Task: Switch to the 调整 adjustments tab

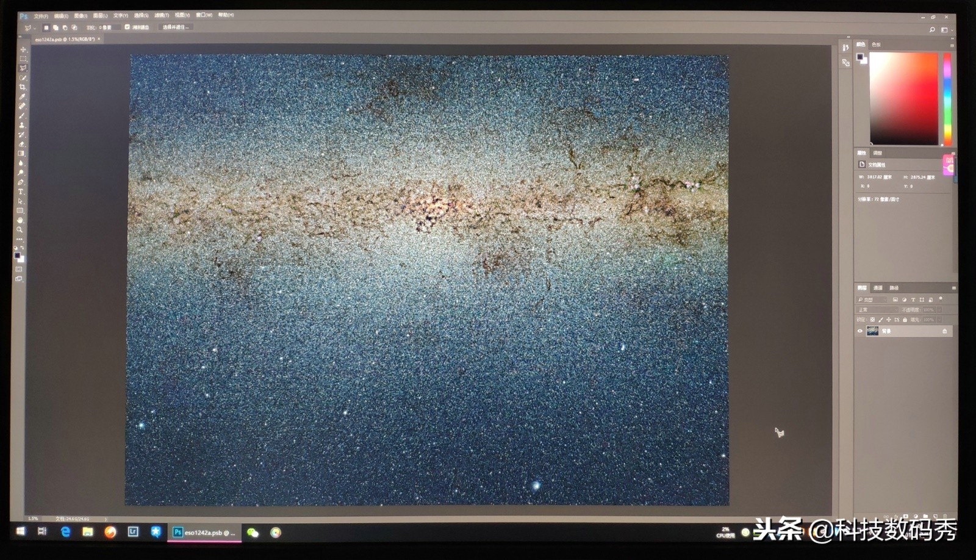Action: pos(877,153)
